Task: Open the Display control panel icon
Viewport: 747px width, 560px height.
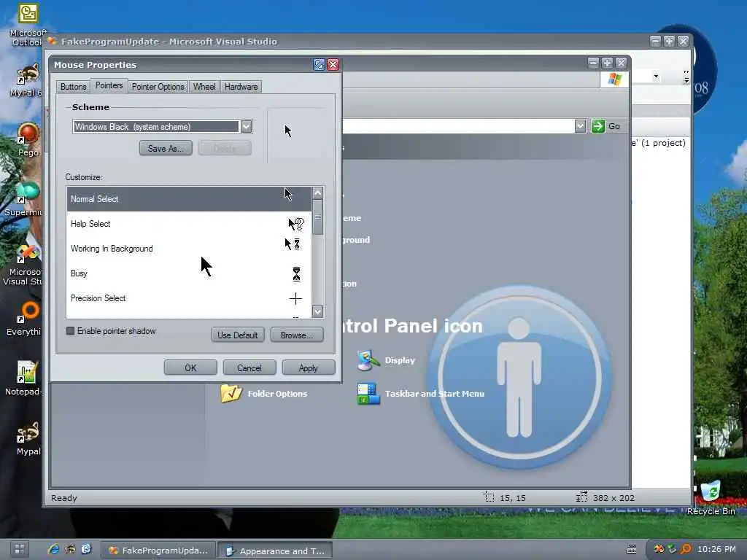Action: pyautogui.click(x=368, y=360)
